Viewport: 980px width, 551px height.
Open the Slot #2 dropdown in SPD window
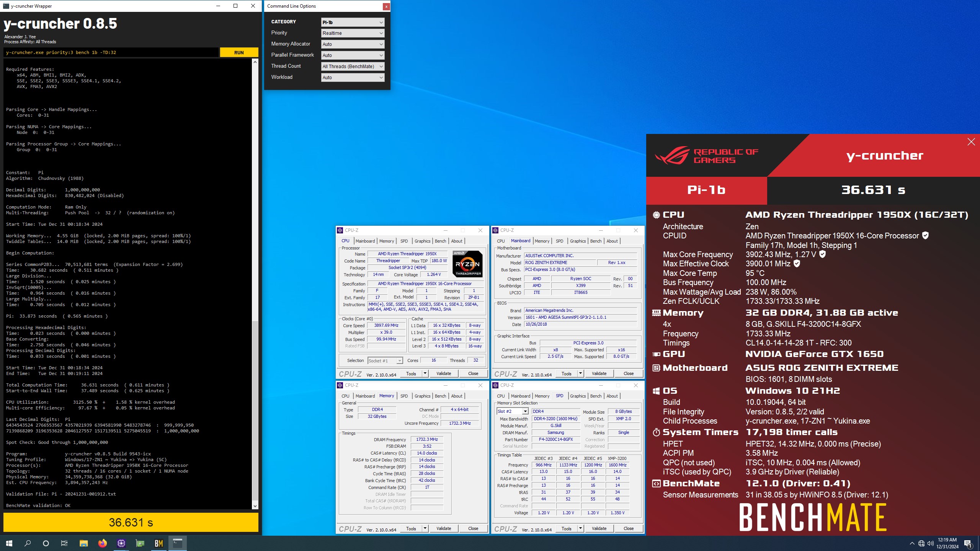coord(513,411)
